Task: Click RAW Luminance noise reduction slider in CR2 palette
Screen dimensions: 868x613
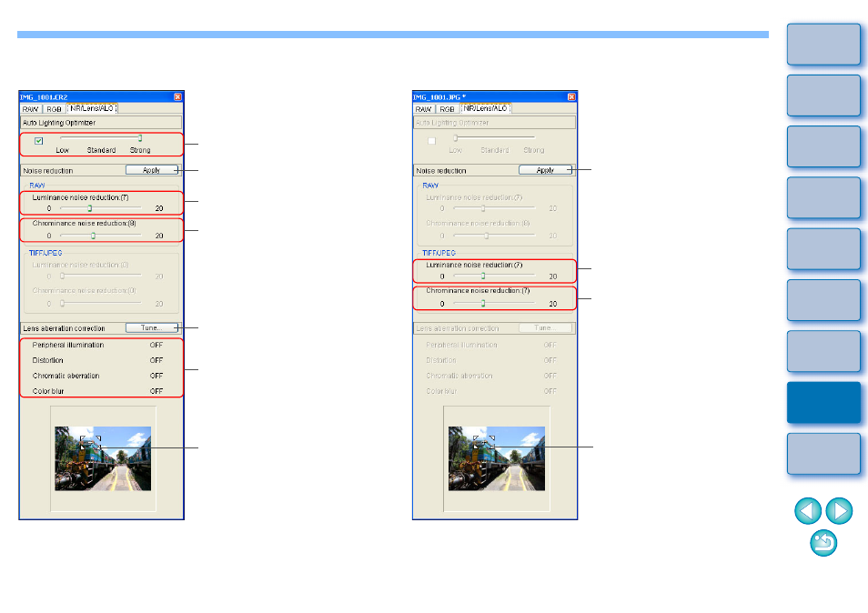Action: coord(101,208)
